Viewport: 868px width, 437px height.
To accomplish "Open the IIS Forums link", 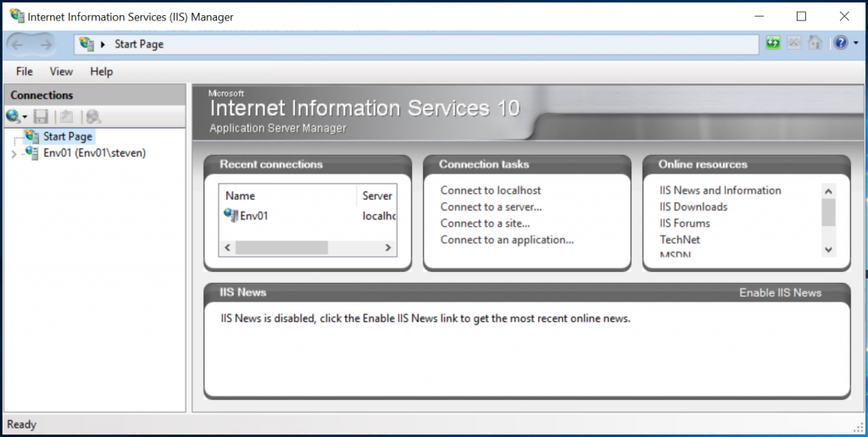I will tap(685, 224).
